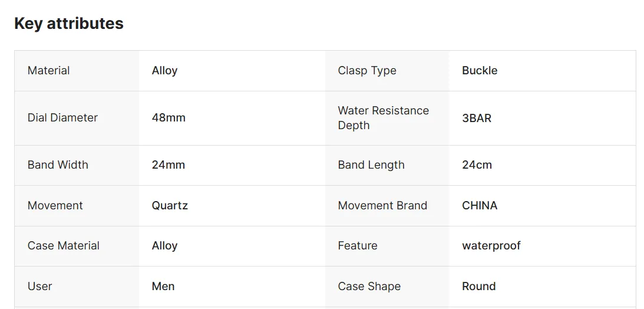Click the Water Resistance Depth label
Viewport: 644px width, 309px height.
click(383, 118)
